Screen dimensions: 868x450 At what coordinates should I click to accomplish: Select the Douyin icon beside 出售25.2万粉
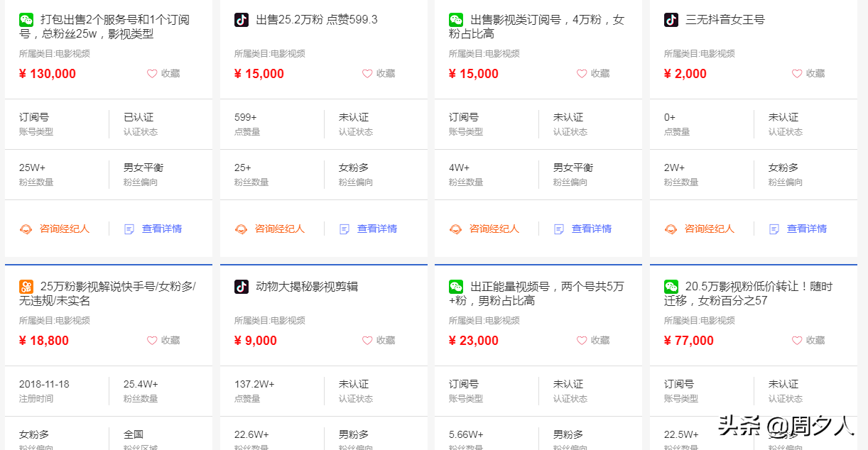240,20
